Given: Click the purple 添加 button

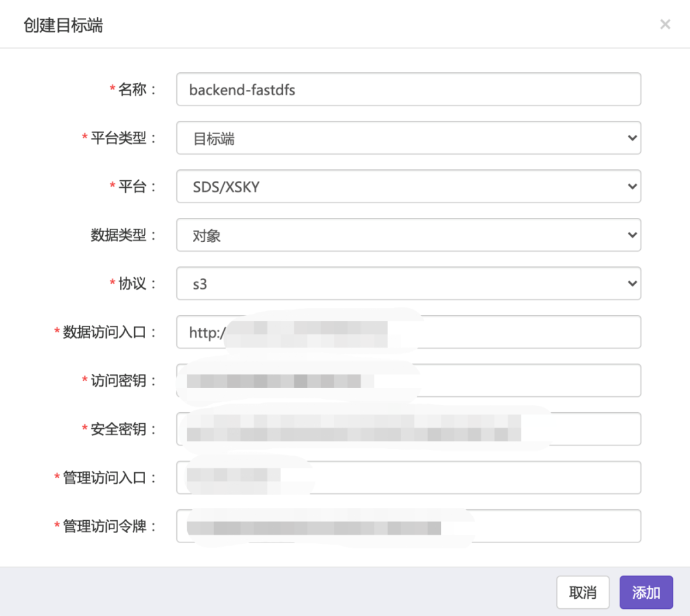Looking at the screenshot, I should (x=646, y=592).
